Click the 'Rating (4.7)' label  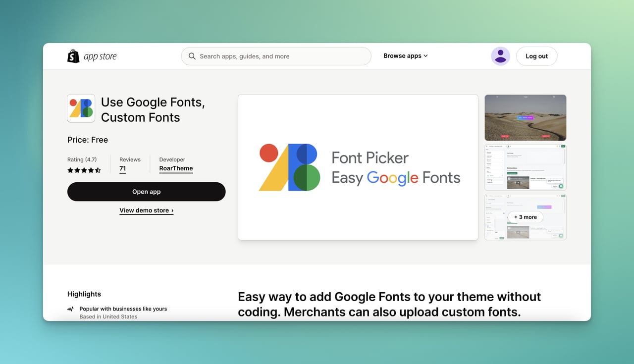pyautogui.click(x=82, y=159)
